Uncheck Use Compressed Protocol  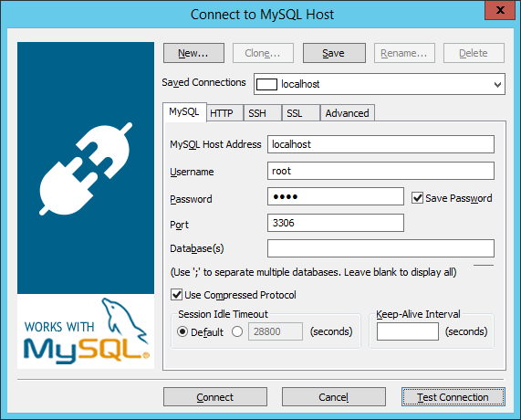coord(176,295)
